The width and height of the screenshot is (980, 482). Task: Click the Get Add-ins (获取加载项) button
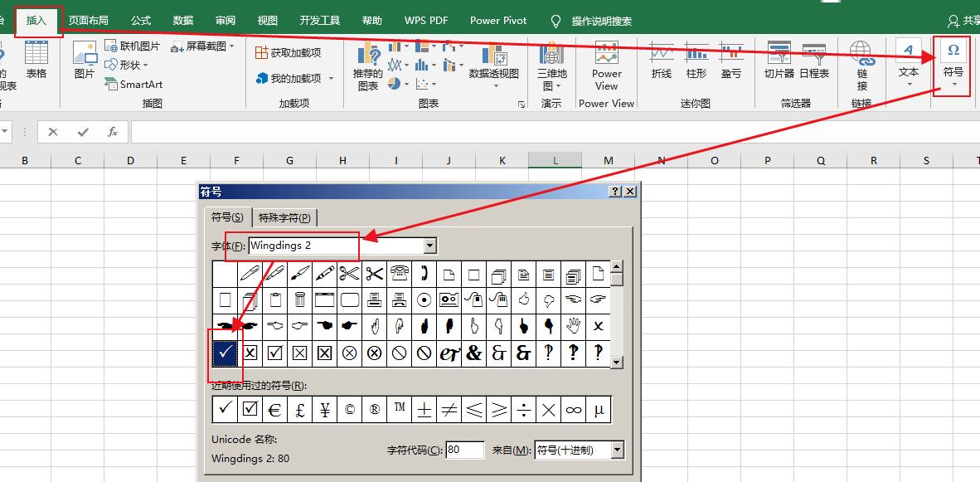click(288, 52)
